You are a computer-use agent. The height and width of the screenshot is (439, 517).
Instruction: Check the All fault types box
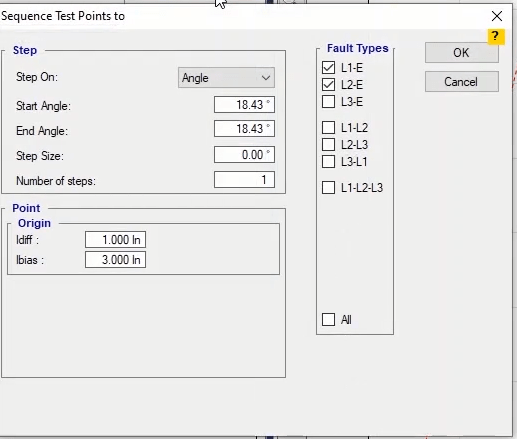[x=328, y=319]
